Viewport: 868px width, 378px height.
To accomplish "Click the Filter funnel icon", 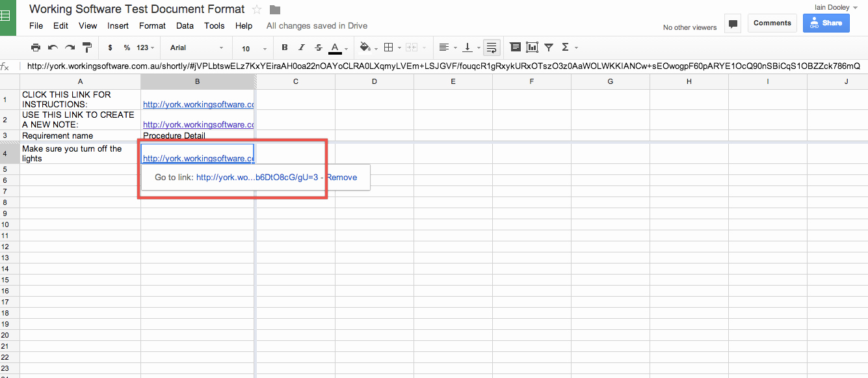I will tap(549, 47).
